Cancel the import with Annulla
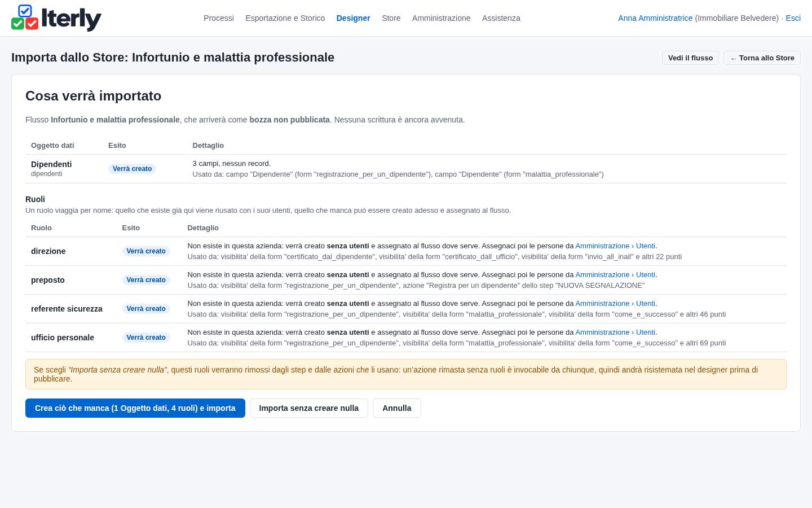 (397, 408)
